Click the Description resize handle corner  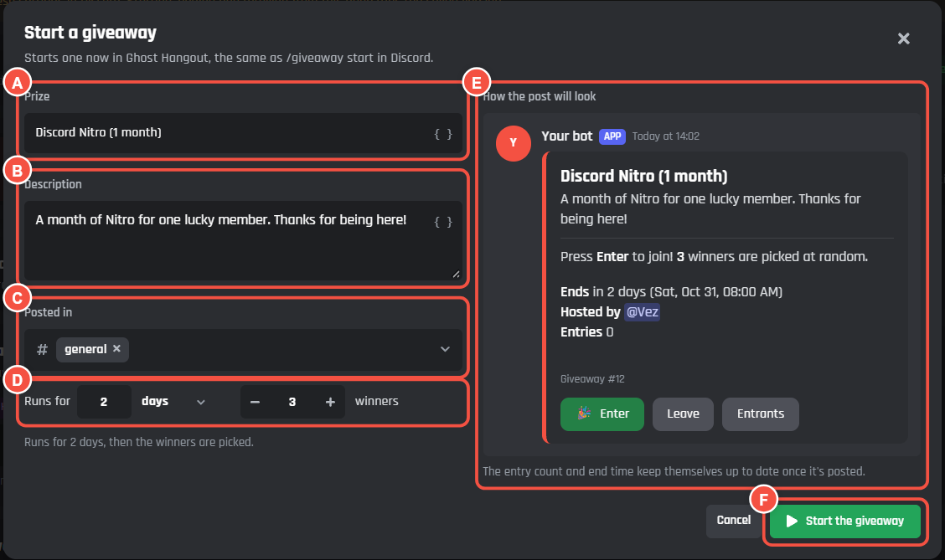coord(457,274)
